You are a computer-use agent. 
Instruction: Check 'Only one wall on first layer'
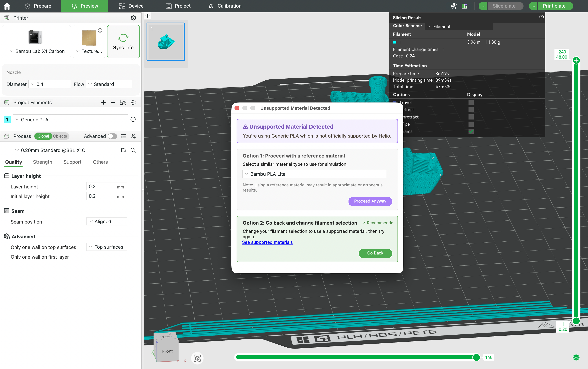89,257
